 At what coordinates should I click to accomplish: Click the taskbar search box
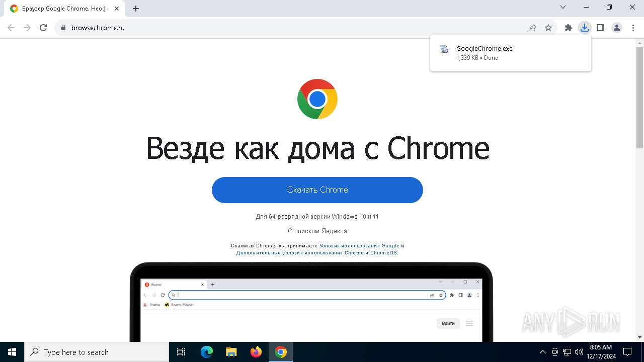(97, 352)
